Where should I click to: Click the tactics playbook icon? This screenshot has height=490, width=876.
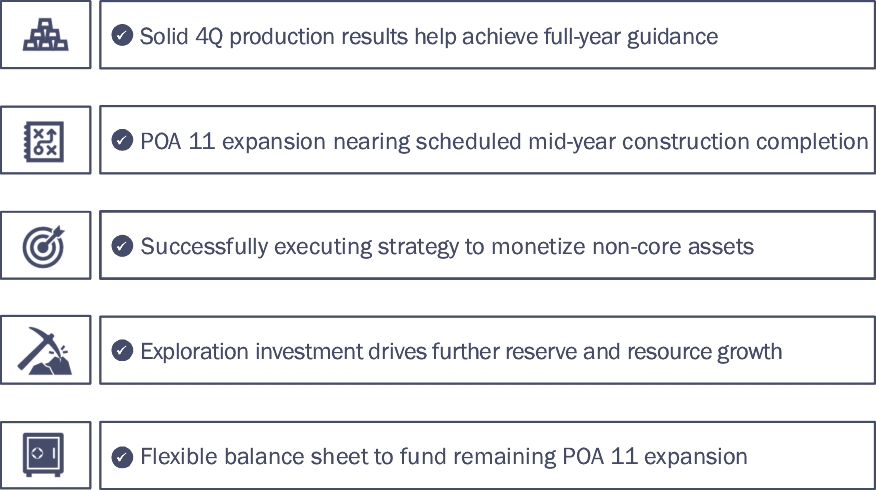click(45, 140)
